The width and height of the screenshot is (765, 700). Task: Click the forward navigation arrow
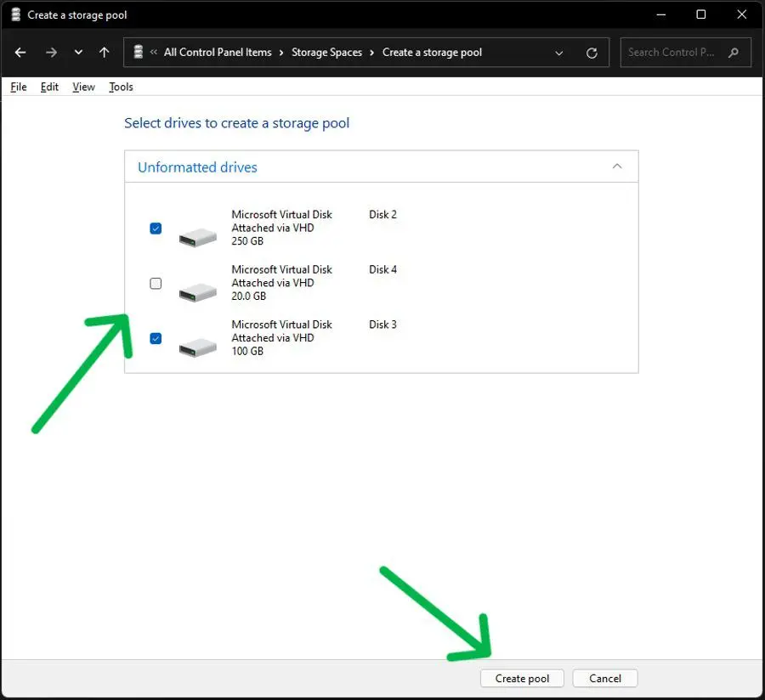51,52
